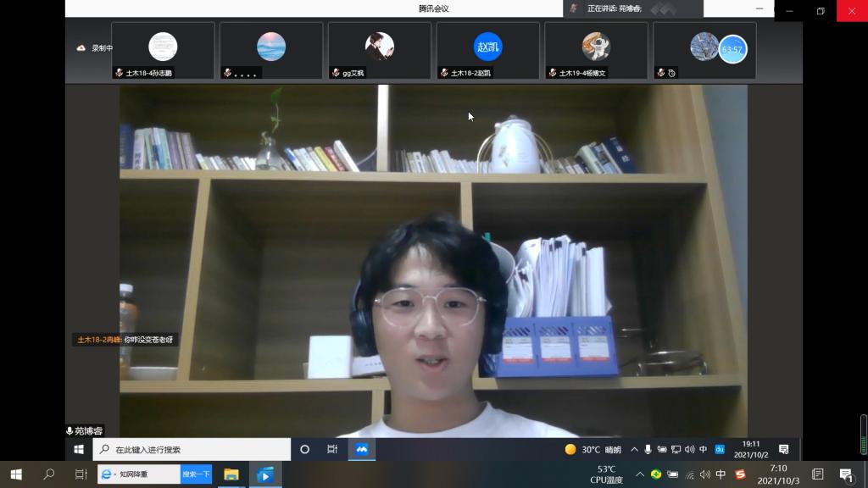The height and width of the screenshot is (488, 868).
Task: Toggle the muted mic icon of 土木18-2赵凯
Action: [x=444, y=73]
